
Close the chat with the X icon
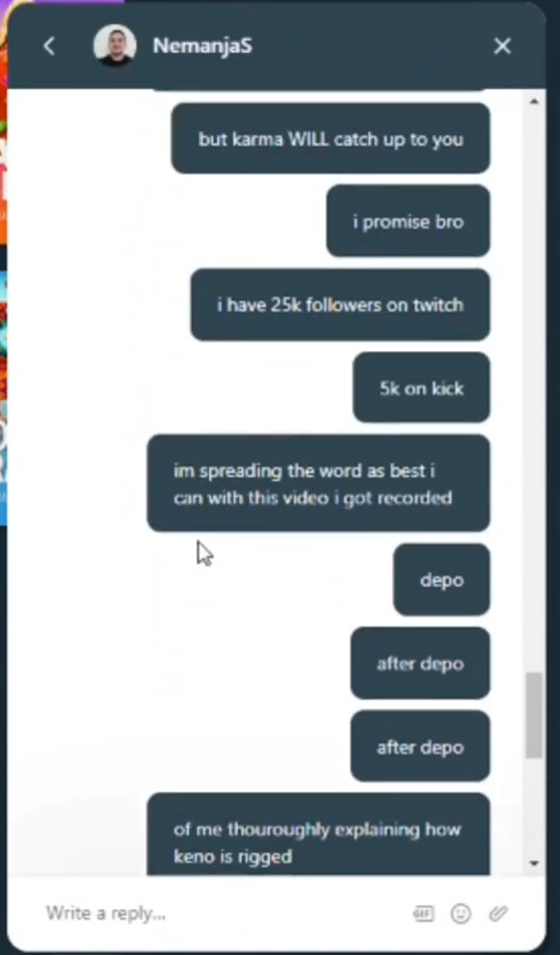coord(502,46)
